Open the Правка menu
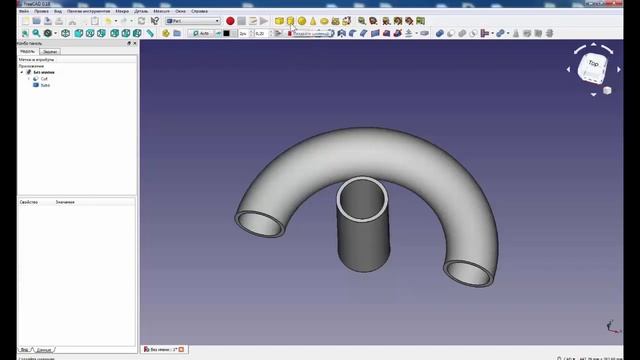This screenshot has height=360, width=640. (x=41, y=11)
